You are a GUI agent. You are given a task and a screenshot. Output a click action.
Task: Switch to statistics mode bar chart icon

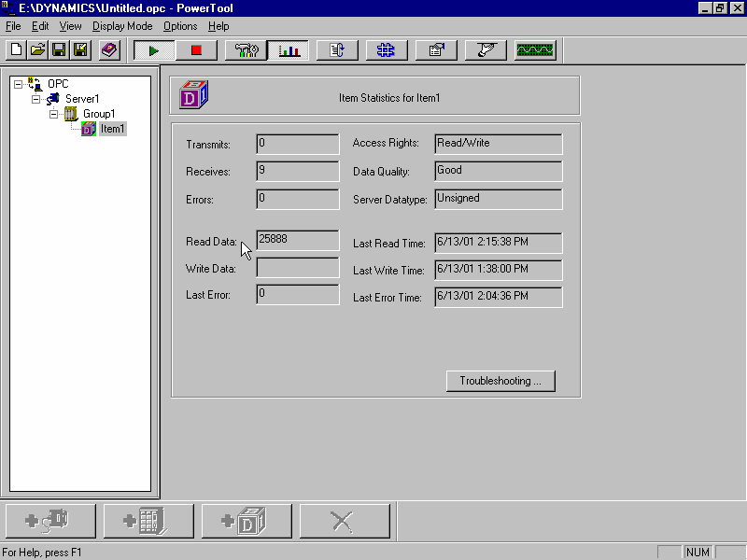click(289, 50)
